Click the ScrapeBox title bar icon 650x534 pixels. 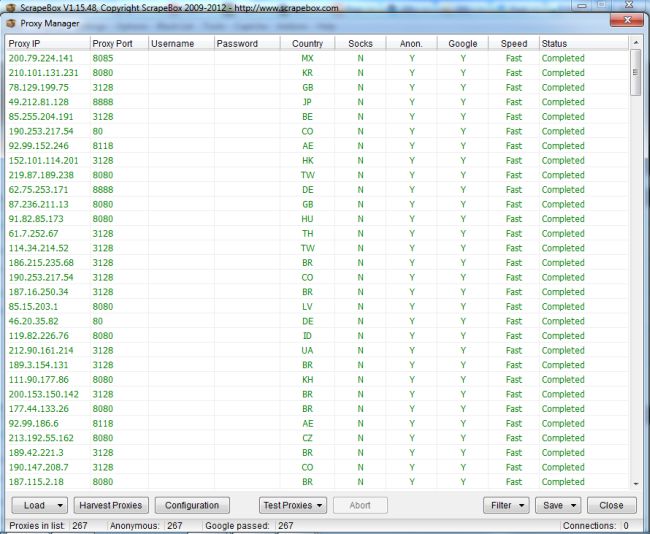click(x=10, y=7)
